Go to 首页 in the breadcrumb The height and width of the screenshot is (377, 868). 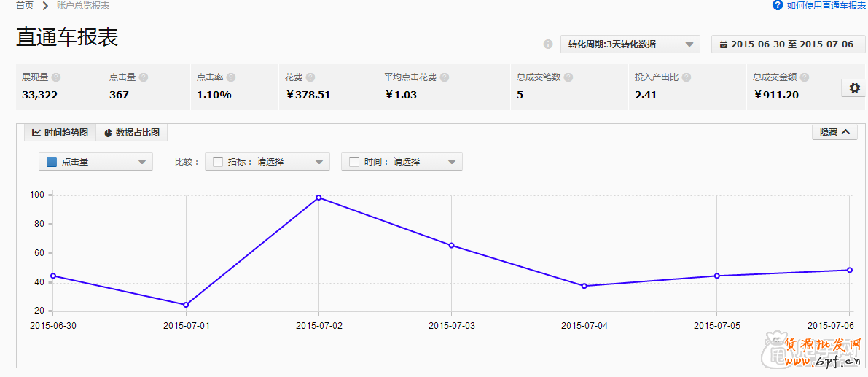tap(25, 5)
